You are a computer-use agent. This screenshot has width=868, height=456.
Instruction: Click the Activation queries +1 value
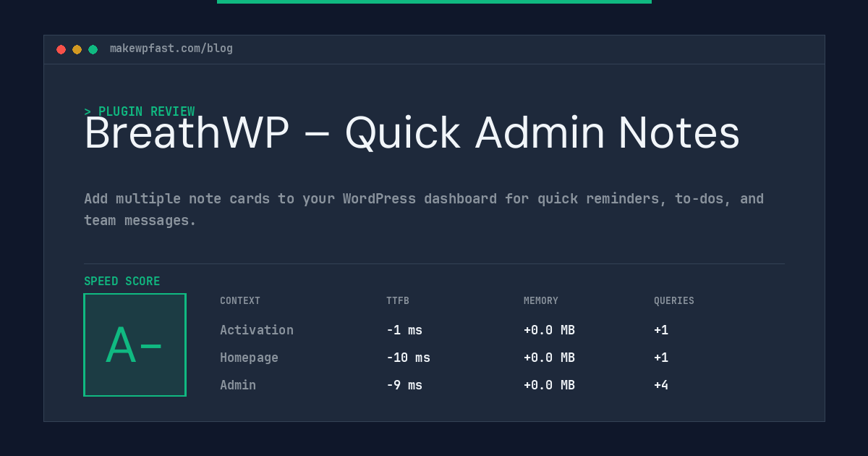[661, 330]
